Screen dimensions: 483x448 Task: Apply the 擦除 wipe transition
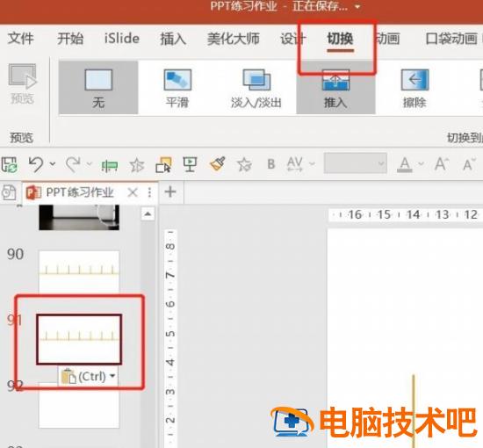pos(415,88)
